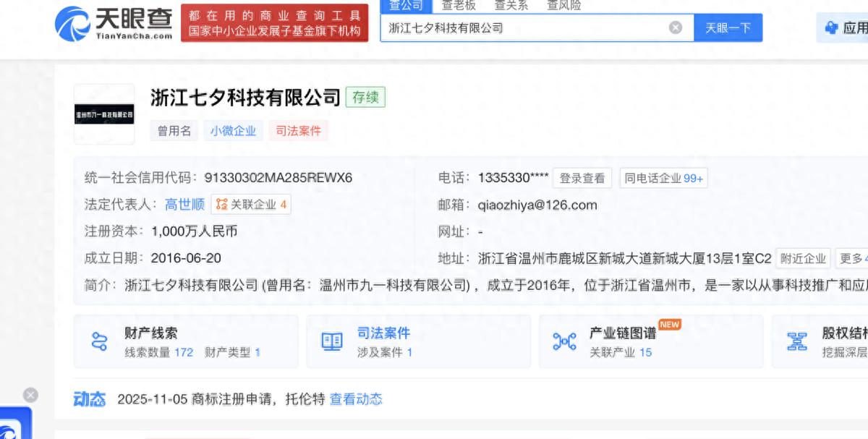This screenshot has width=868, height=439.
Task: Click the 关联产业 15 value
Action: tap(645, 352)
